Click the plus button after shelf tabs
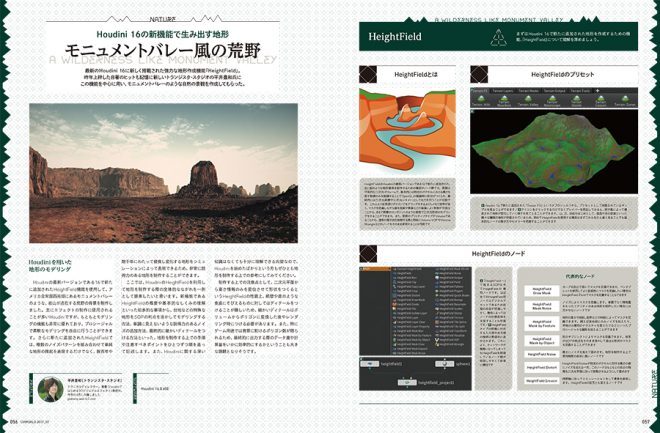Image resolution: width=660 pixels, height=433 pixels. (597, 91)
